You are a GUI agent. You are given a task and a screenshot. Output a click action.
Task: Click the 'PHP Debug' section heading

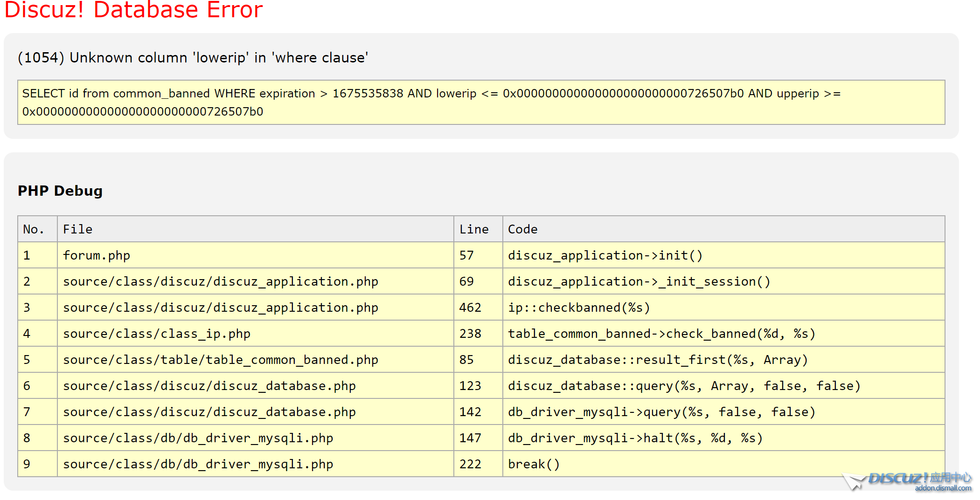click(x=60, y=190)
